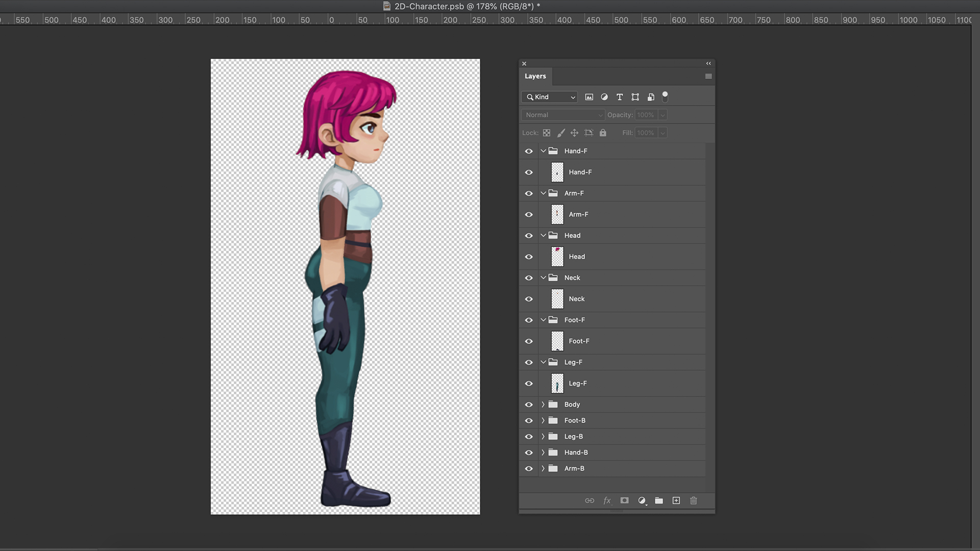This screenshot has height=551, width=980.
Task: Toggle visibility of the Leg-F layer
Action: (528, 384)
